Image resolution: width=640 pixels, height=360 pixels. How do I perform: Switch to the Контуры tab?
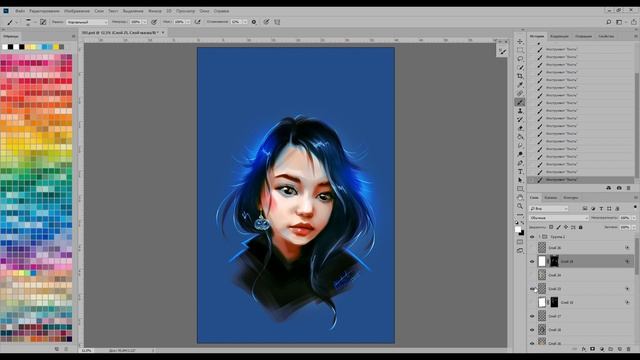pyautogui.click(x=571, y=198)
